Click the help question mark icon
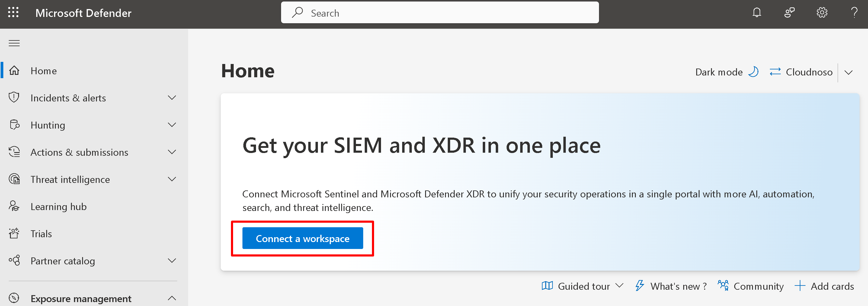Viewport: 868px width, 306px height. [854, 13]
